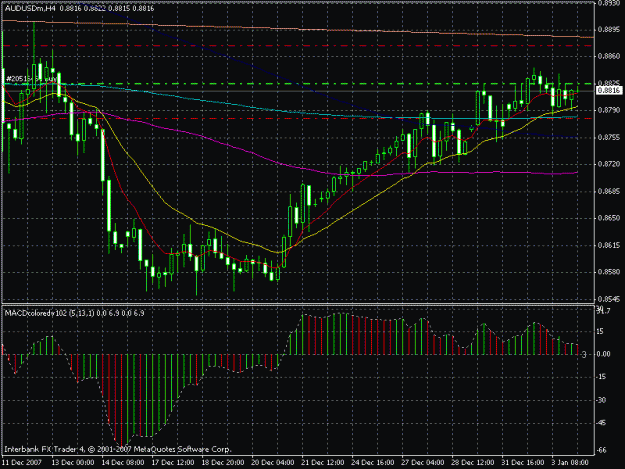625x469 pixels.
Task: Click the 3 Jan 08:00 time label
Action: 570,462
